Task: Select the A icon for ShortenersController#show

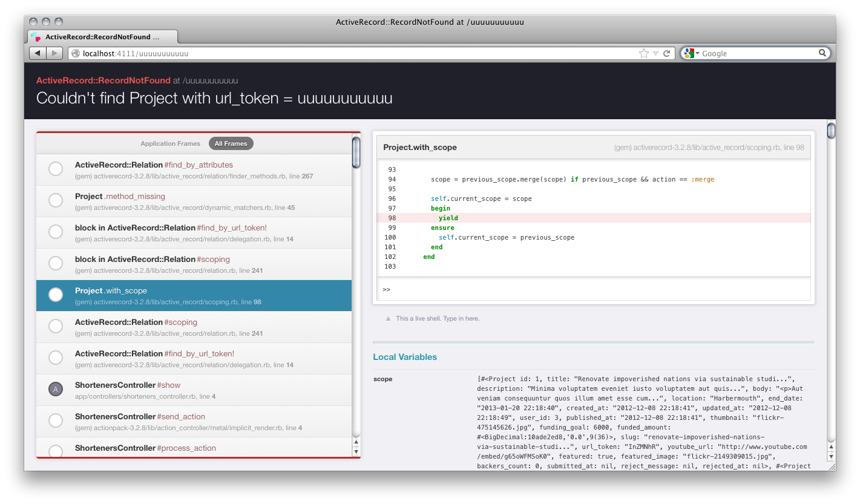Action: coord(56,389)
